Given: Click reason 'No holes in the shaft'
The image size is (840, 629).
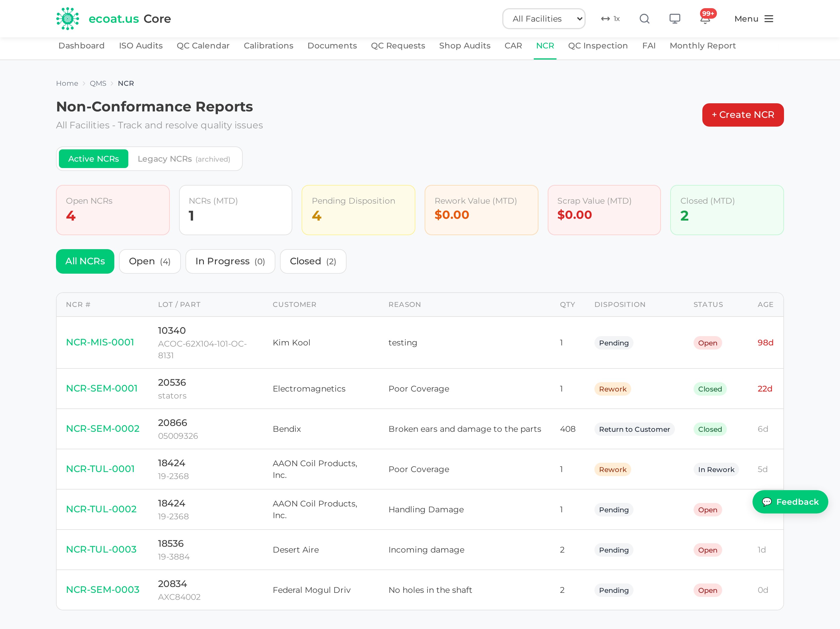Looking at the screenshot, I should pos(430,590).
